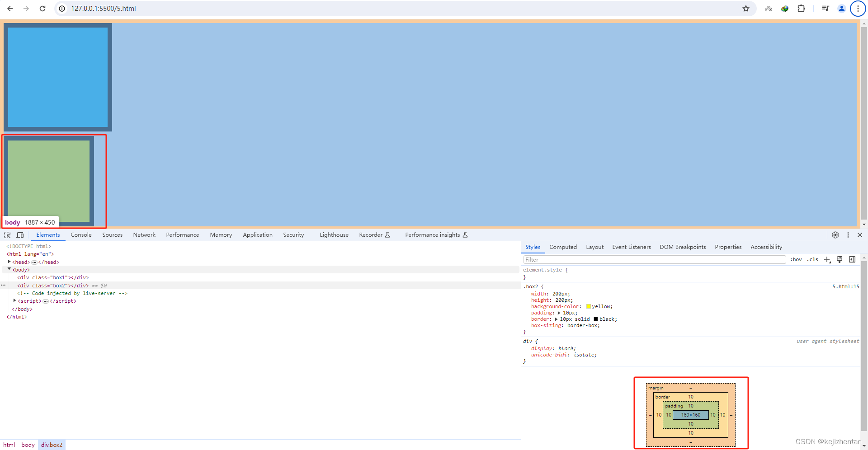Open the Network tab
Viewport: 868px width, 450px height.
[x=144, y=235]
